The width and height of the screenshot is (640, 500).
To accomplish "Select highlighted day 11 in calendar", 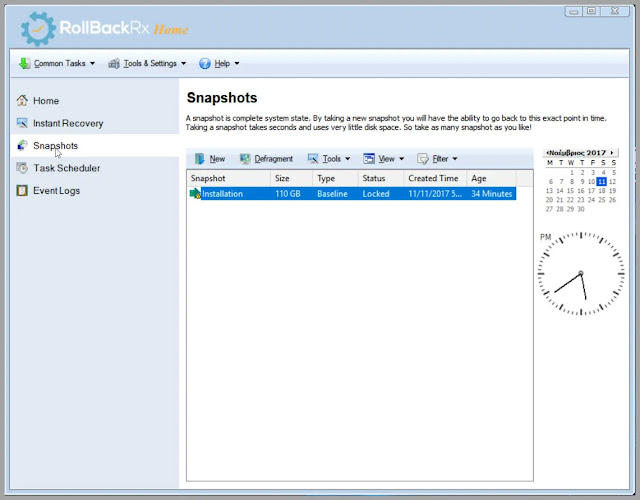I will tap(601, 182).
